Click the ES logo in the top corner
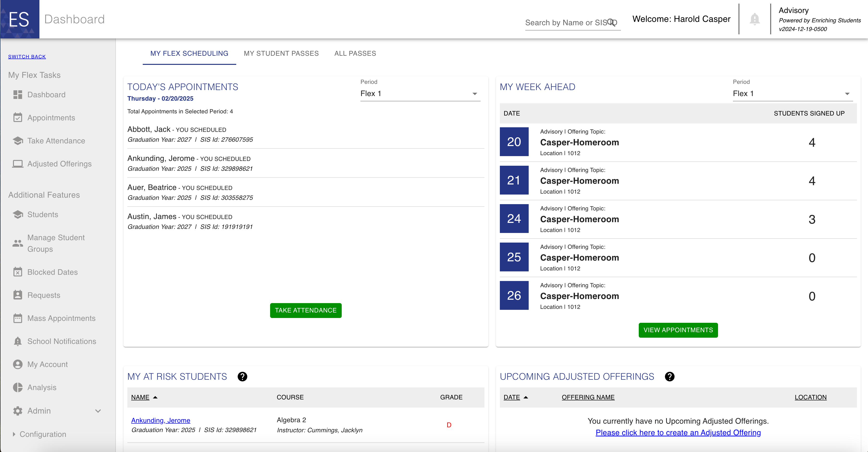The image size is (868, 452). 19,19
